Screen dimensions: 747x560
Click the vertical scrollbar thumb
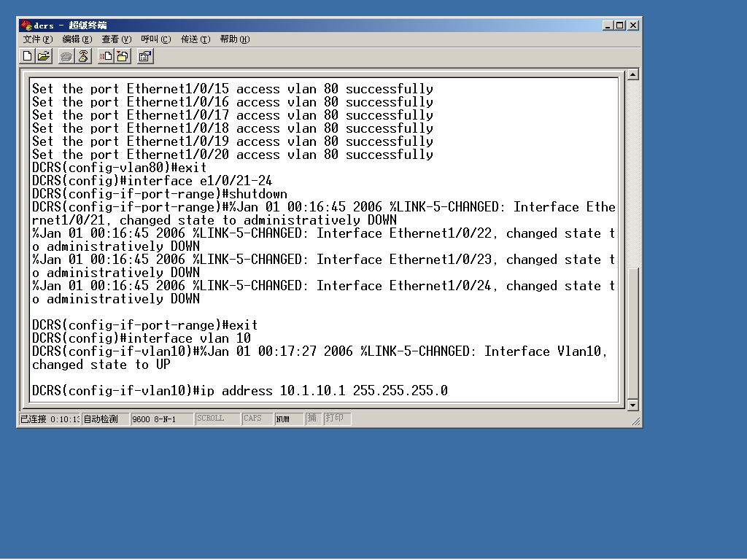pyautogui.click(x=632, y=333)
